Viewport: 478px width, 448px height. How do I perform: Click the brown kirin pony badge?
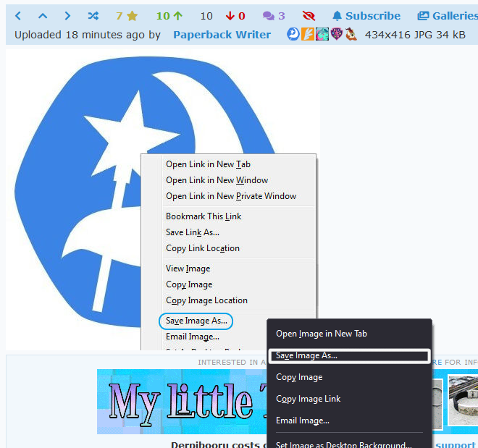pyautogui.click(x=351, y=34)
